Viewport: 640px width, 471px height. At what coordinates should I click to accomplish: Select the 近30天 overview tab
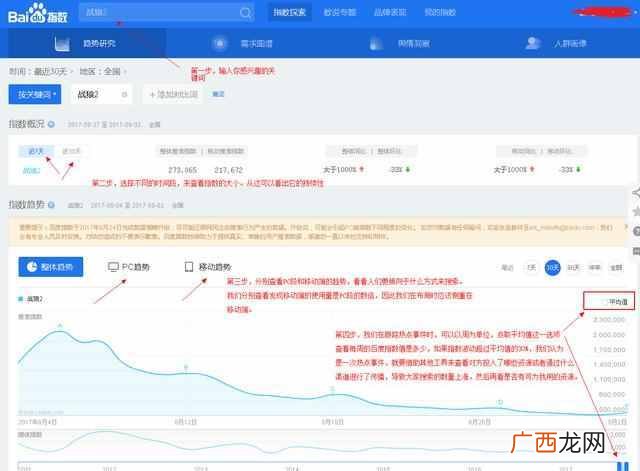click(x=71, y=151)
